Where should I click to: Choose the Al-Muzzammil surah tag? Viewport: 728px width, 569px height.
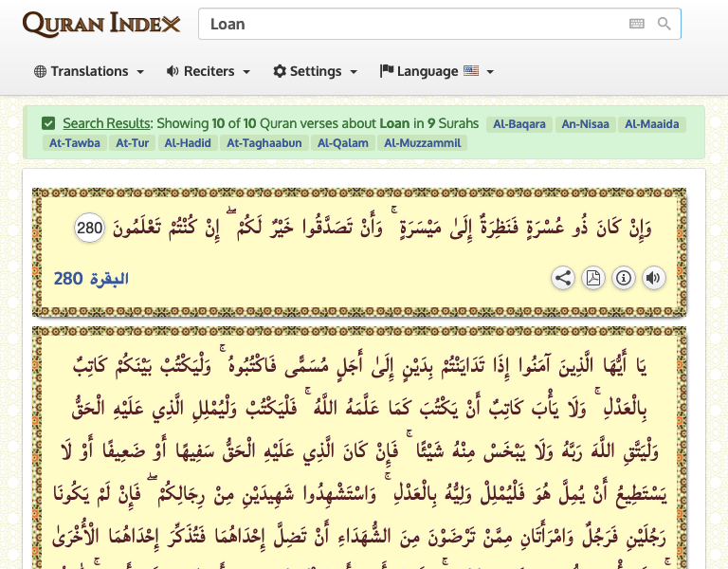click(423, 143)
